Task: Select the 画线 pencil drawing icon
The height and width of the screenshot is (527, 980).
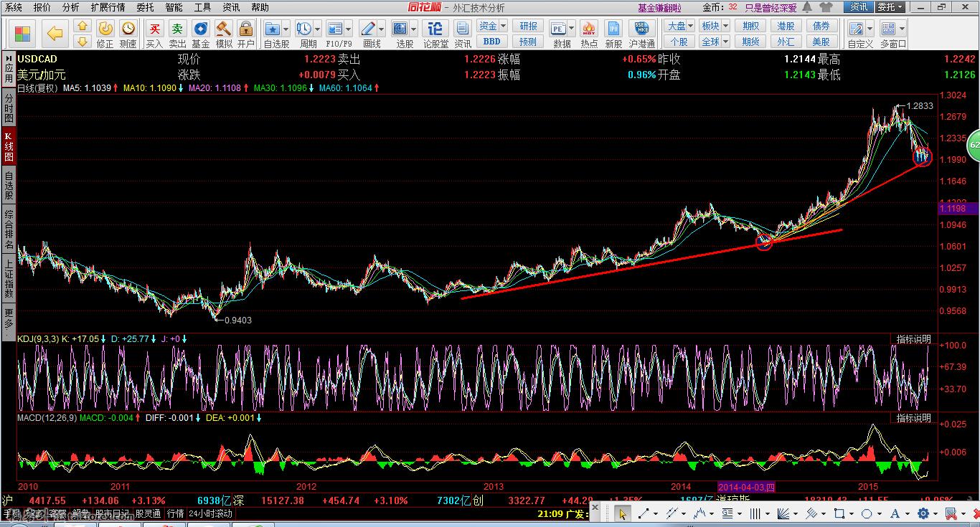Action: pos(368,29)
